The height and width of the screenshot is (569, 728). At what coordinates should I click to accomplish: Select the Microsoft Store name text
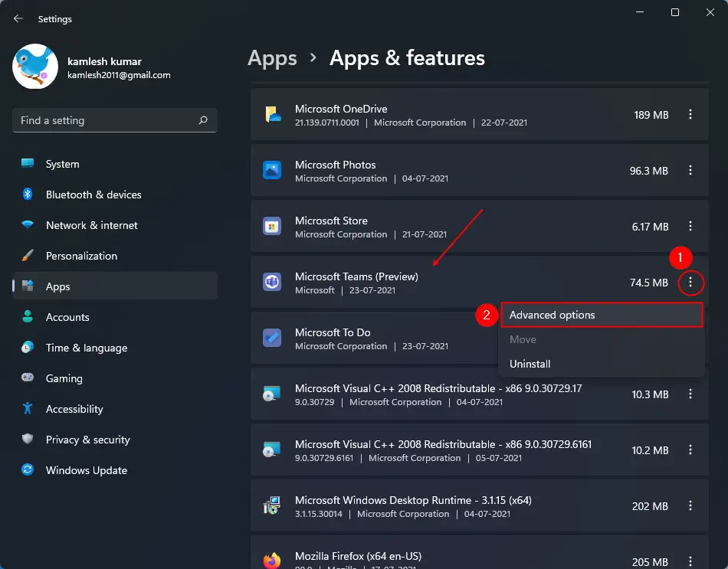pyautogui.click(x=331, y=221)
